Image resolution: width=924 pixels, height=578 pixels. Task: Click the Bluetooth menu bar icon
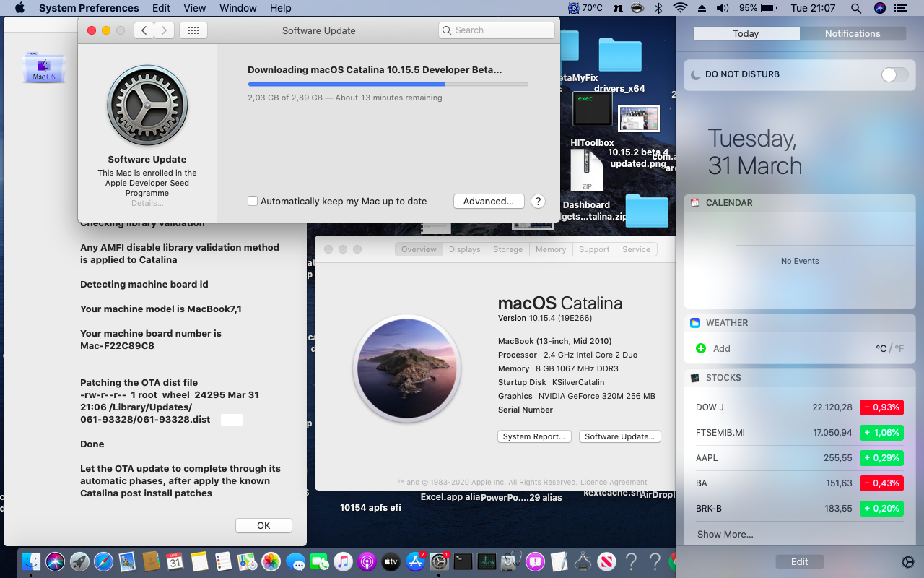[658, 8]
